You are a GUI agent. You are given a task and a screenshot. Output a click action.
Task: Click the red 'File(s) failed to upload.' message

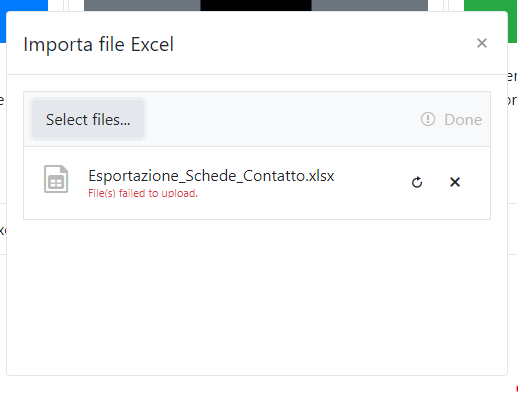point(143,193)
